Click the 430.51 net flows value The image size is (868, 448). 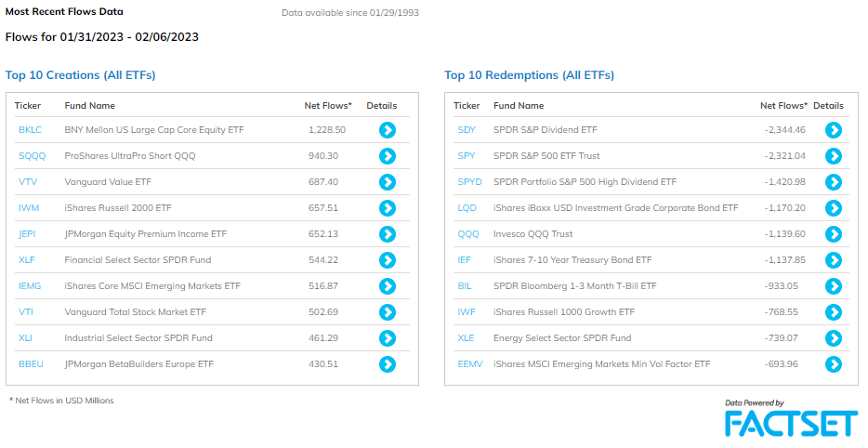[323, 364]
